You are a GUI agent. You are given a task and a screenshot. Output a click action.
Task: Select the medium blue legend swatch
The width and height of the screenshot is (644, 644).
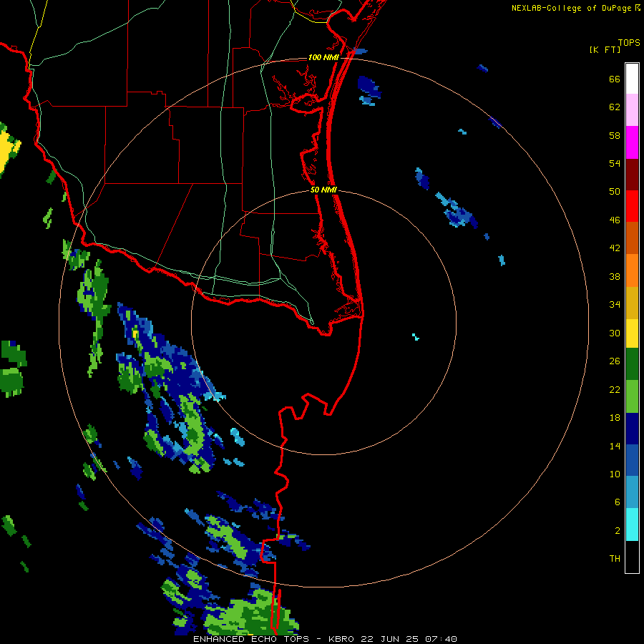click(x=632, y=460)
